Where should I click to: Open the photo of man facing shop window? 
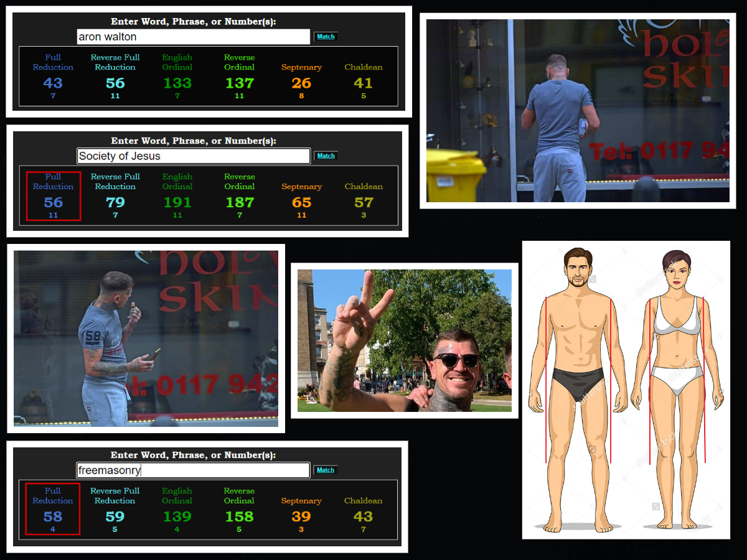578,111
